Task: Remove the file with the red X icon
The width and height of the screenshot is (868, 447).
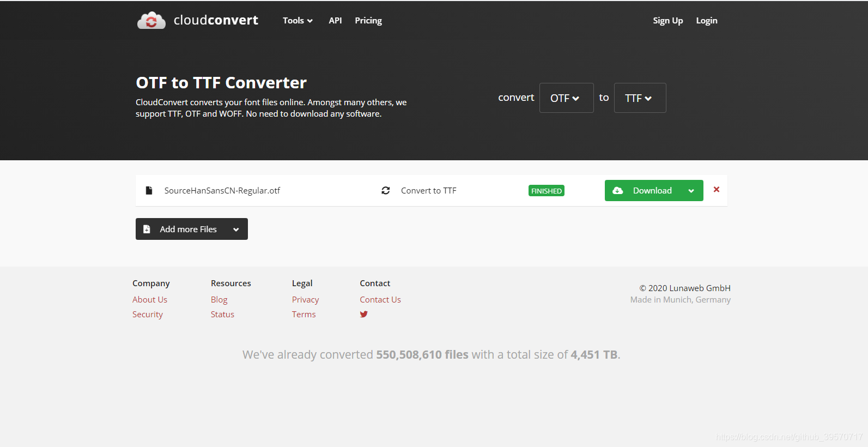Action: (717, 189)
